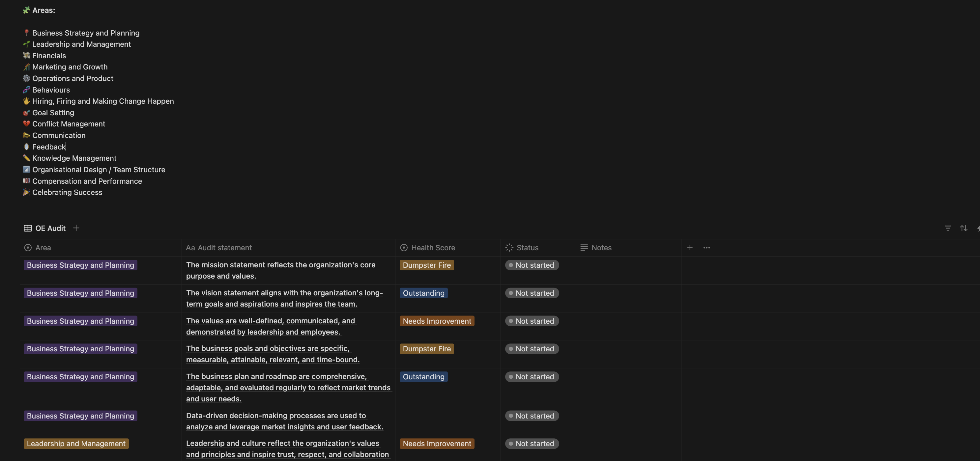Click the Leadership and Management area tag
This screenshot has width=980, height=461.
[x=76, y=444]
